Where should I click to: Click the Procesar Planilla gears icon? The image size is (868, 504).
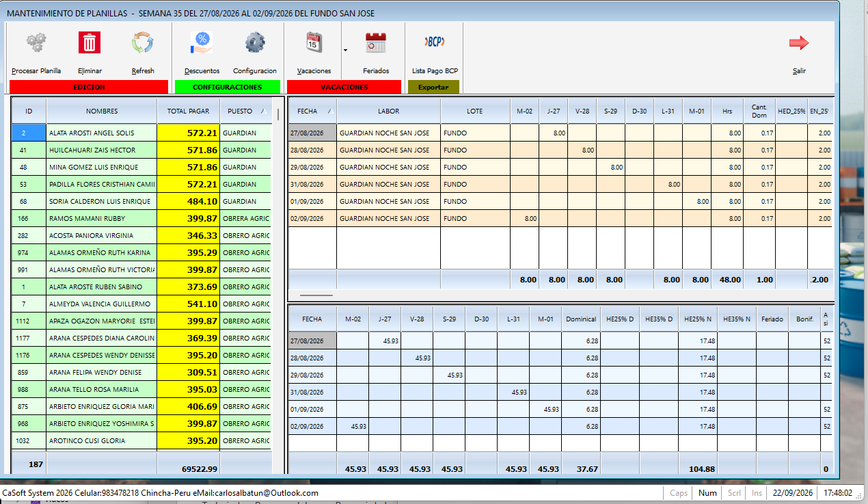[x=36, y=43]
